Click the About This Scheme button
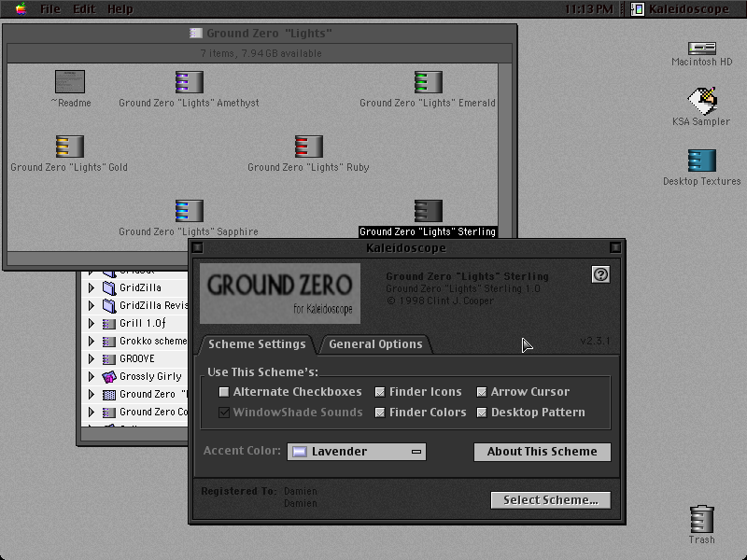747x560 pixels. click(x=543, y=452)
